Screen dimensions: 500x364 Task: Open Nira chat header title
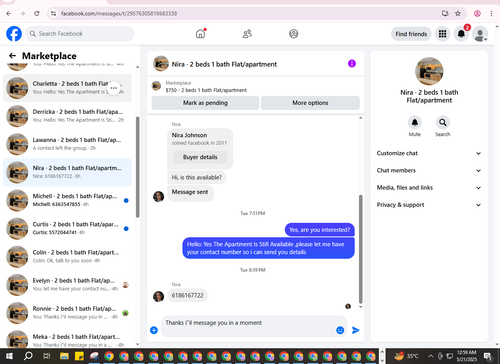pos(224,64)
